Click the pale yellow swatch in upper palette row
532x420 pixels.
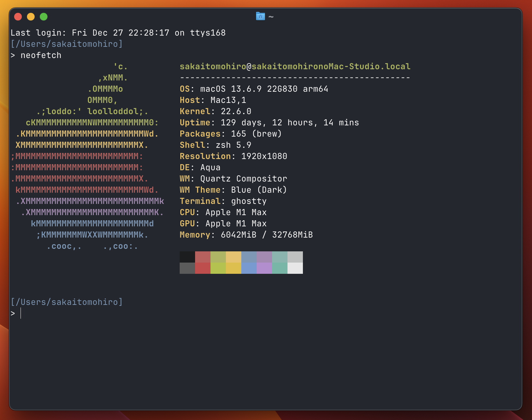click(x=234, y=257)
